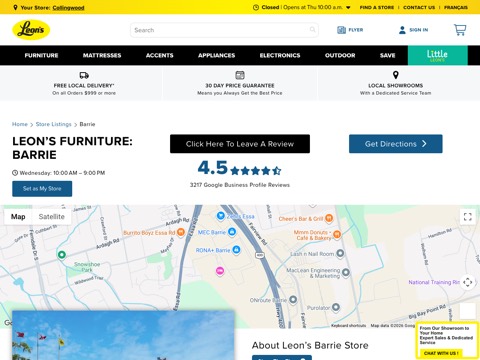Expand the store hours dropdown arrow
The height and width of the screenshot is (360, 480).
point(348,7)
